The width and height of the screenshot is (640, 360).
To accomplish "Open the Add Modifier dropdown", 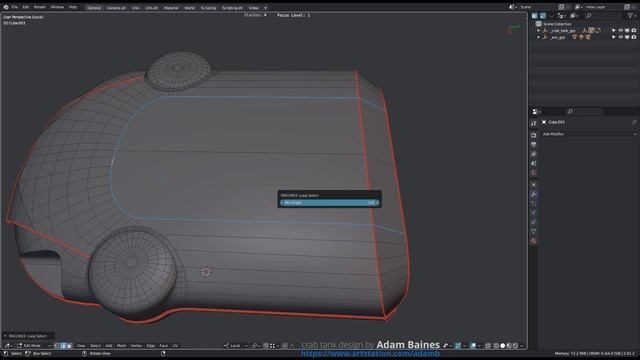I will 589,134.
